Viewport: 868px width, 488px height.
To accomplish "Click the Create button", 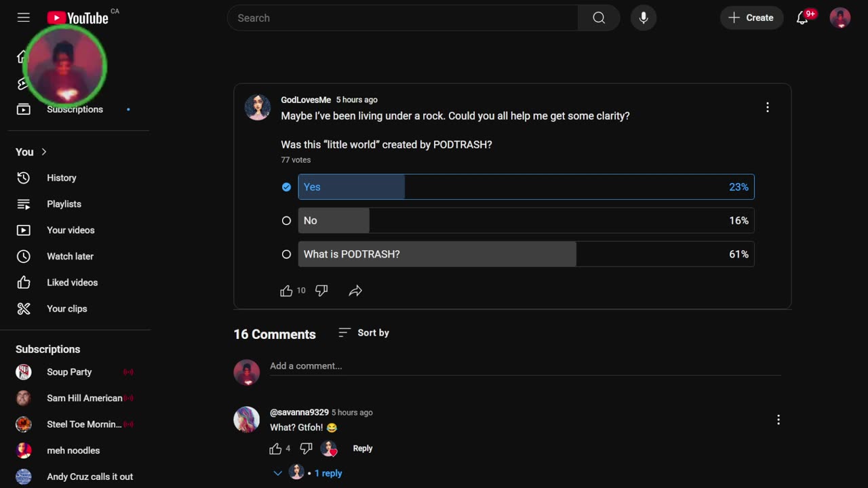I will (751, 18).
